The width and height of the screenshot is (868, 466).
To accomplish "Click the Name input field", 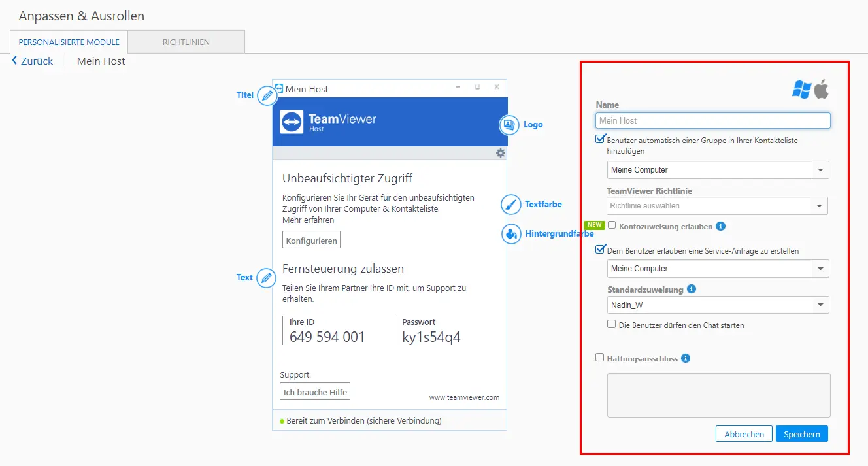I will pos(713,120).
